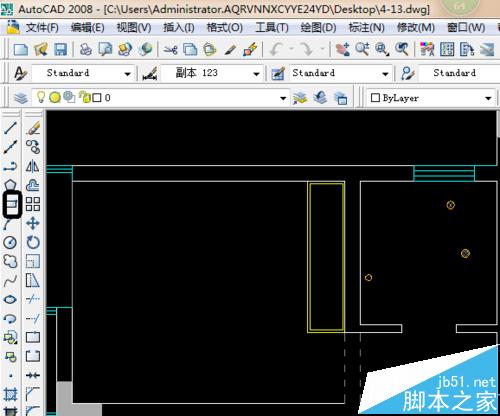Click layer 0 color swatch square
This screenshot has width=500, height=416.
coord(96,98)
